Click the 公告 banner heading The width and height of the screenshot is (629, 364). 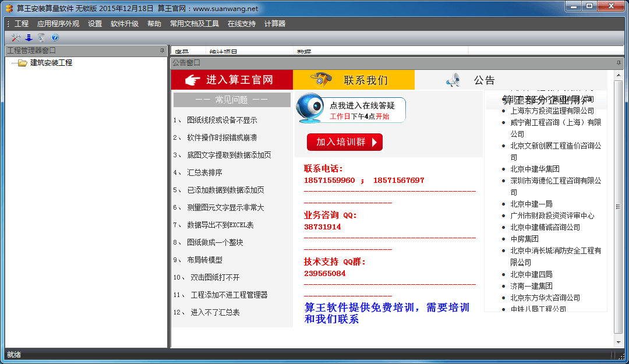(484, 80)
